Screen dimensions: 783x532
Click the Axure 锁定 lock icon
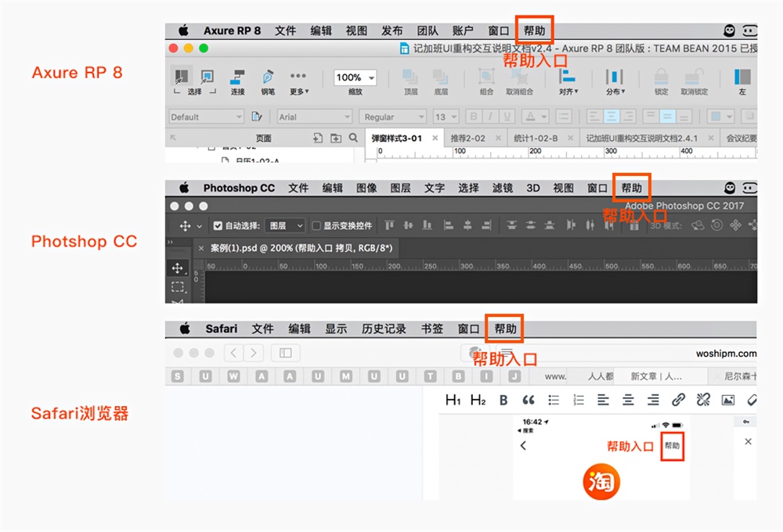click(x=661, y=77)
